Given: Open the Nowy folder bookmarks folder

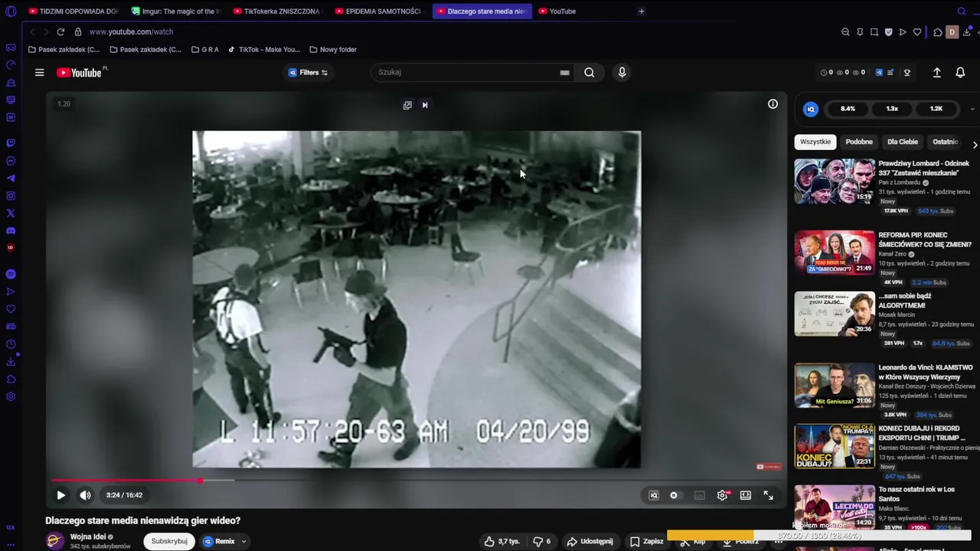Looking at the screenshot, I should point(333,50).
